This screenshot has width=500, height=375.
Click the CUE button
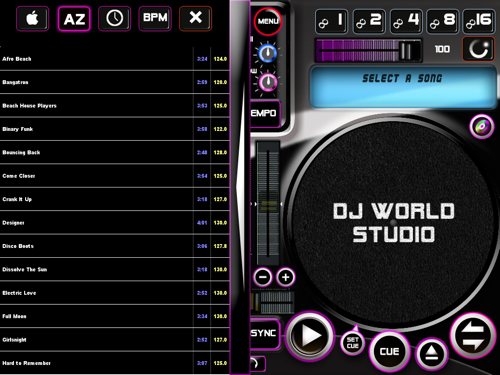(389, 352)
